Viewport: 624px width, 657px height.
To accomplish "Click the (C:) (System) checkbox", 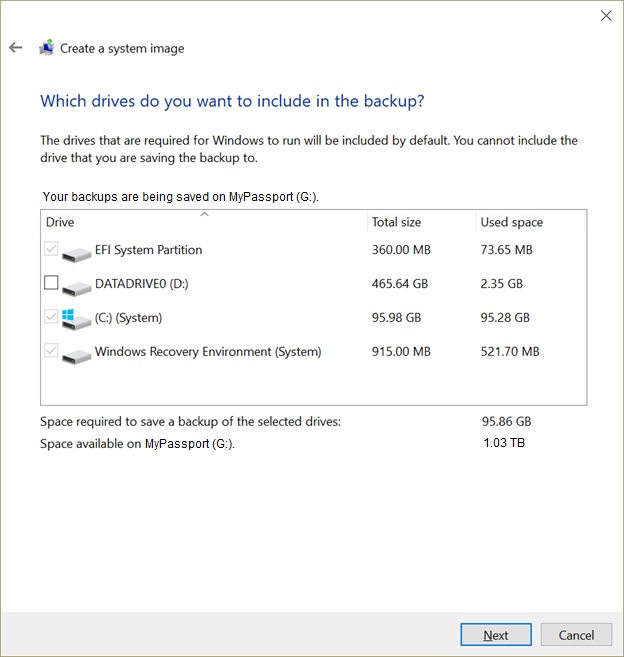I will 51,316.
